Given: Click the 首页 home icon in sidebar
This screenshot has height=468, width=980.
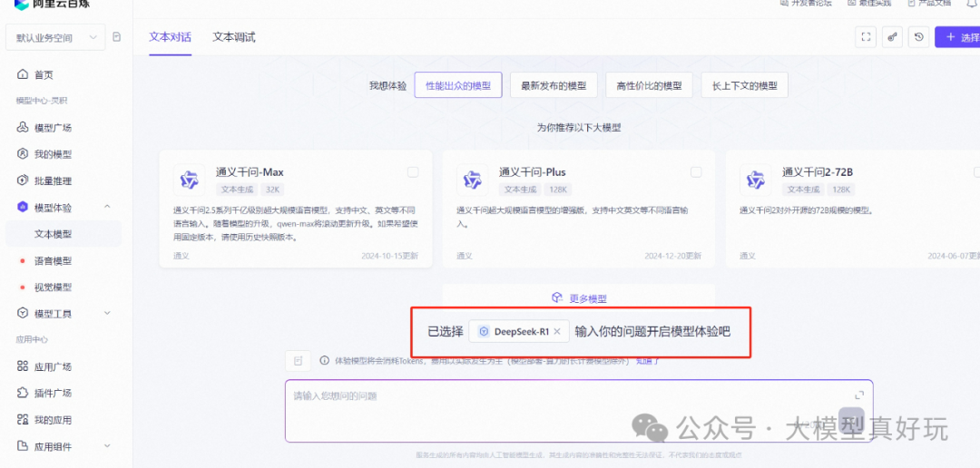Looking at the screenshot, I should coord(23,75).
